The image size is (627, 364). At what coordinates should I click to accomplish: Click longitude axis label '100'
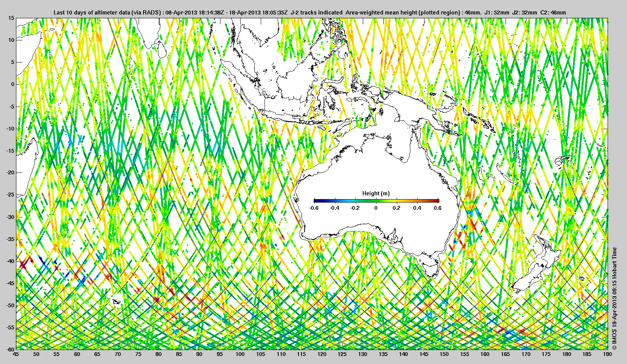pyautogui.click(x=240, y=354)
